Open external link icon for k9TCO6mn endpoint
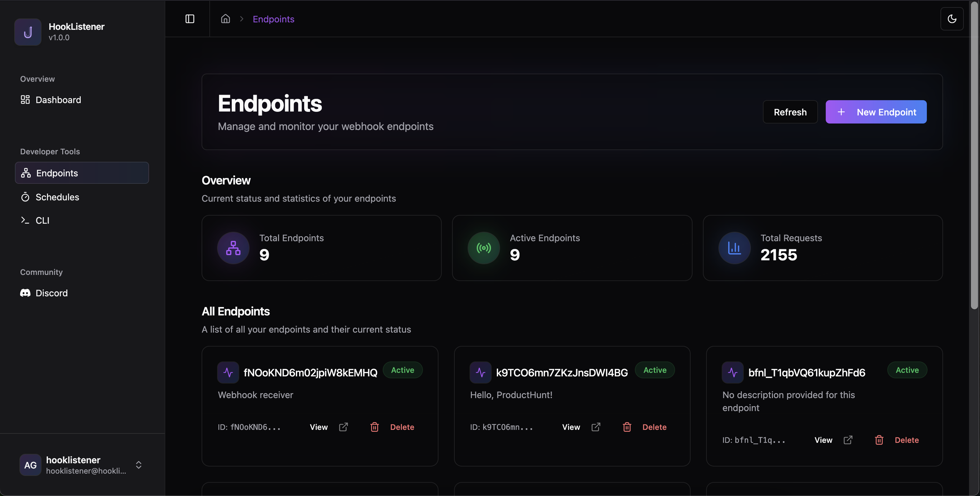980x496 pixels. pyautogui.click(x=596, y=427)
